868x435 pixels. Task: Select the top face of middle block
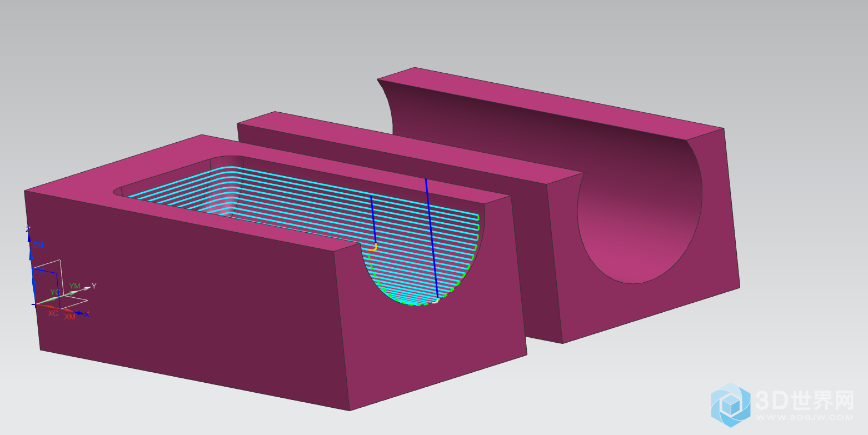[x=411, y=147]
